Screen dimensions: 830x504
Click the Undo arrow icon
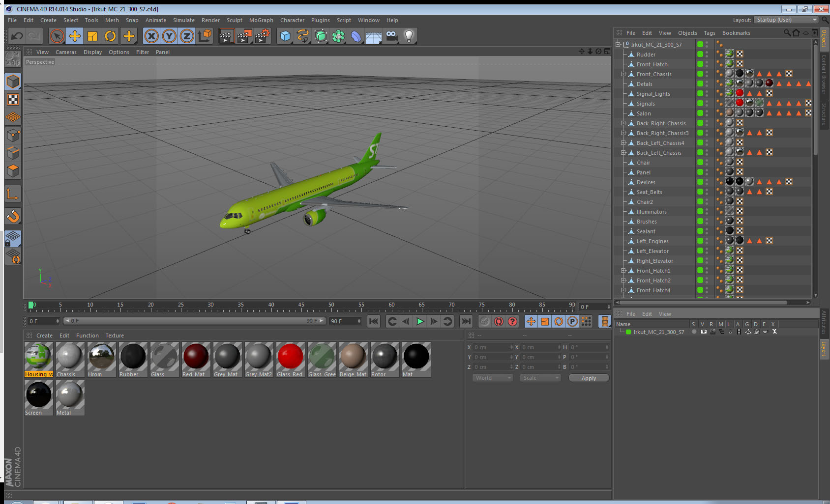pyautogui.click(x=17, y=36)
